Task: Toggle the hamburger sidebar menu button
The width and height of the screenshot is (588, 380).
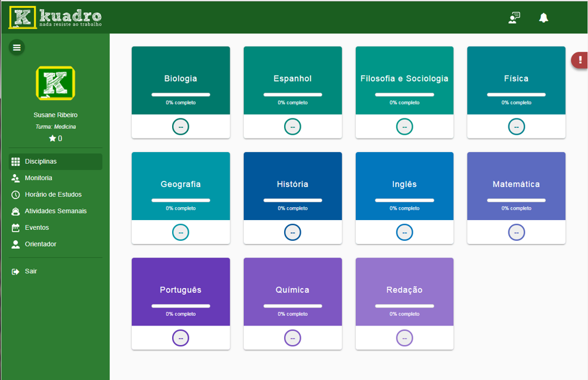Action: click(17, 47)
